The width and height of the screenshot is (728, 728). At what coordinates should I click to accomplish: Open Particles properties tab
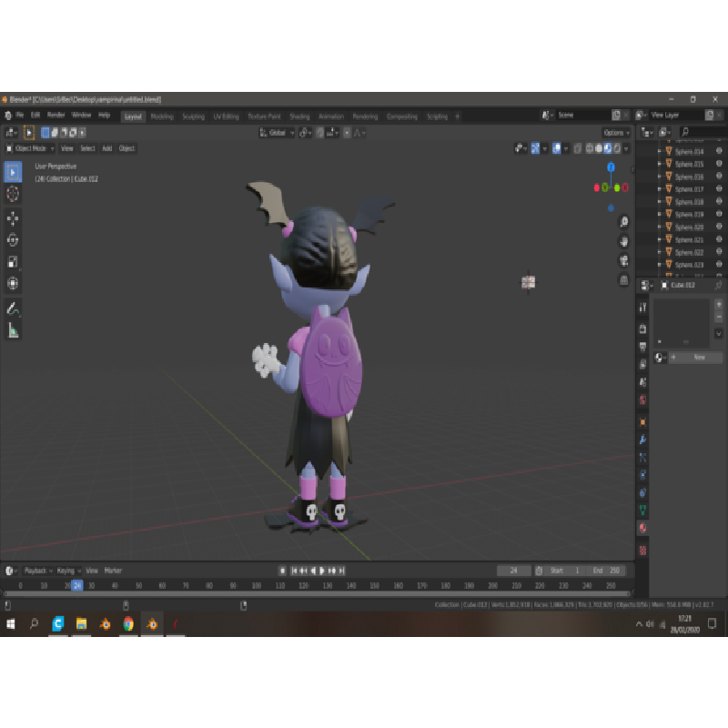643,458
